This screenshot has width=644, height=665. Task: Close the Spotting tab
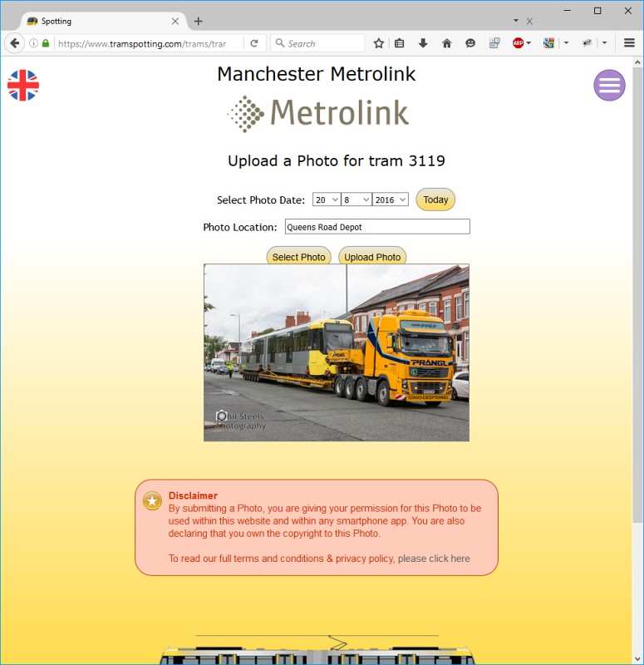point(175,22)
